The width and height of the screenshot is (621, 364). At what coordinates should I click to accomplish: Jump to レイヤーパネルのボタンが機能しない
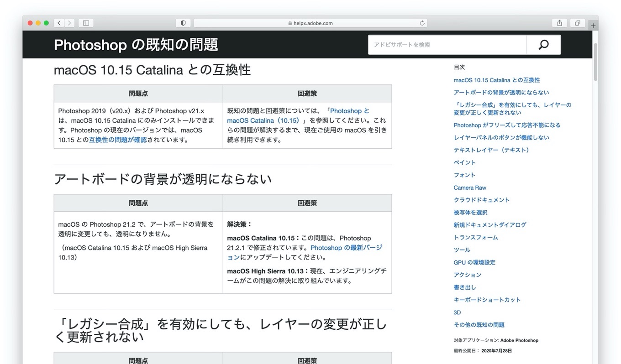(x=501, y=137)
